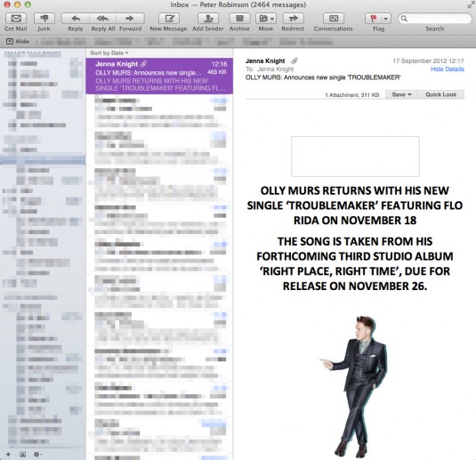The image size is (476, 460).
Task: Click the empty image placeholder in message
Action: pyautogui.click(x=355, y=157)
